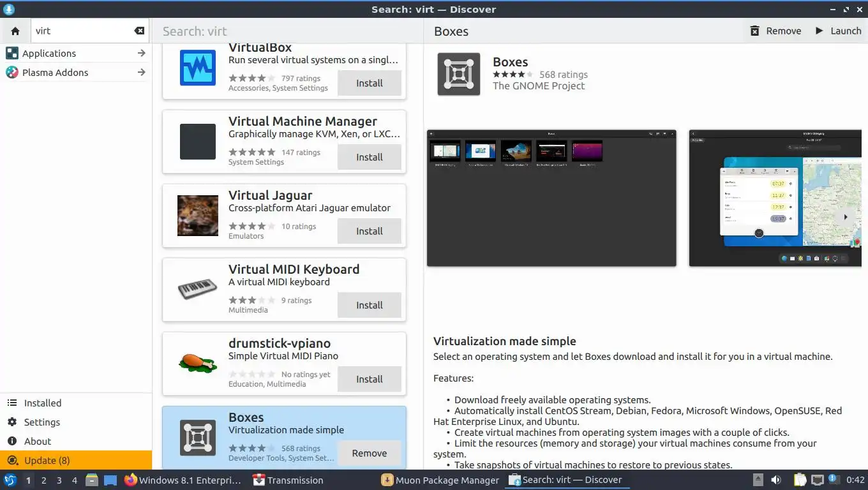Viewport: 868px width, 490px height.
Task: Click the large Boxes icon in details header
Action: coord(458,74)
